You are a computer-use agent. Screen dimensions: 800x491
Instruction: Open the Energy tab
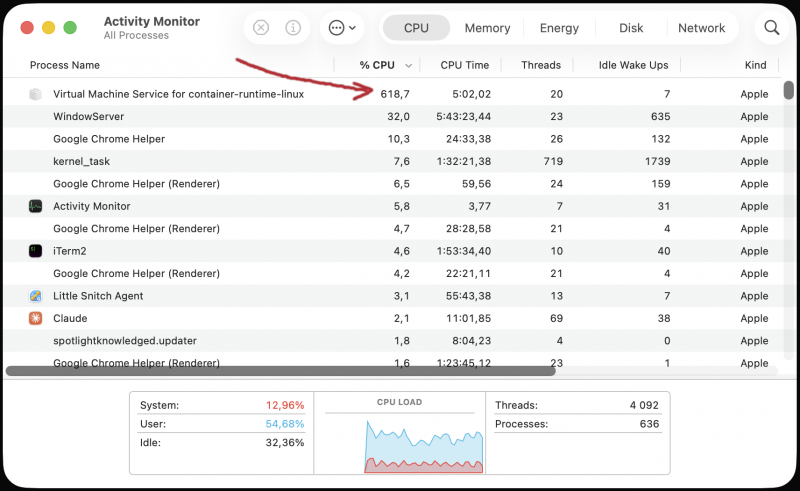tap(559, 28)
